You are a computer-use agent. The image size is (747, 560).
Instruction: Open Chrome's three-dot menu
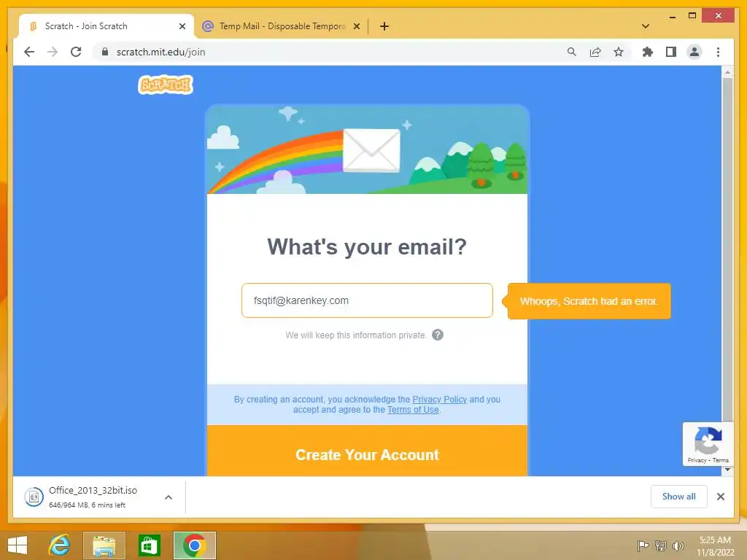tap(718, 52)
